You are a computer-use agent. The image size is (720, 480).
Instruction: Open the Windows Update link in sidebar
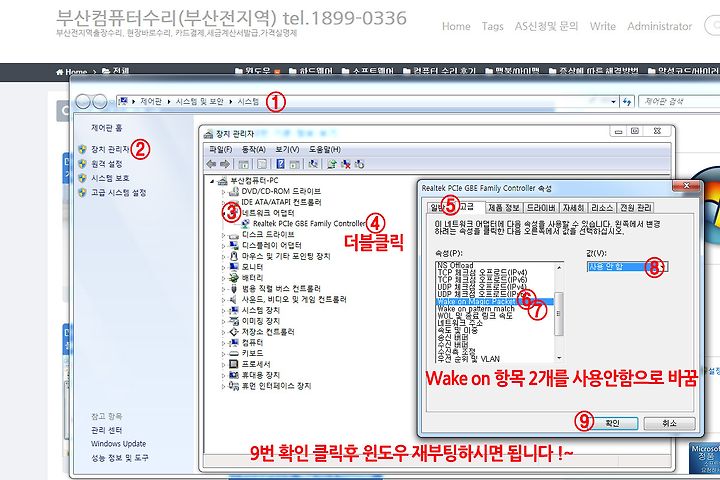coord(118,444)
